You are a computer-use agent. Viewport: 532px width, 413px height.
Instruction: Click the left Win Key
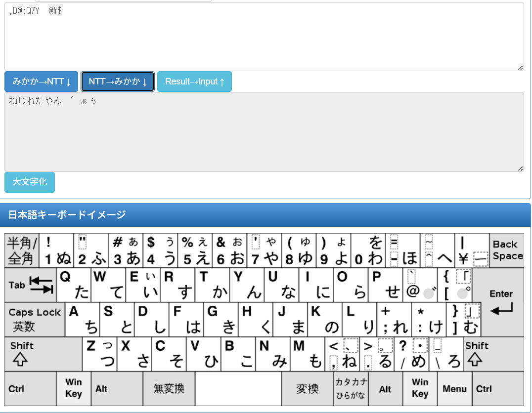(73, 388)
